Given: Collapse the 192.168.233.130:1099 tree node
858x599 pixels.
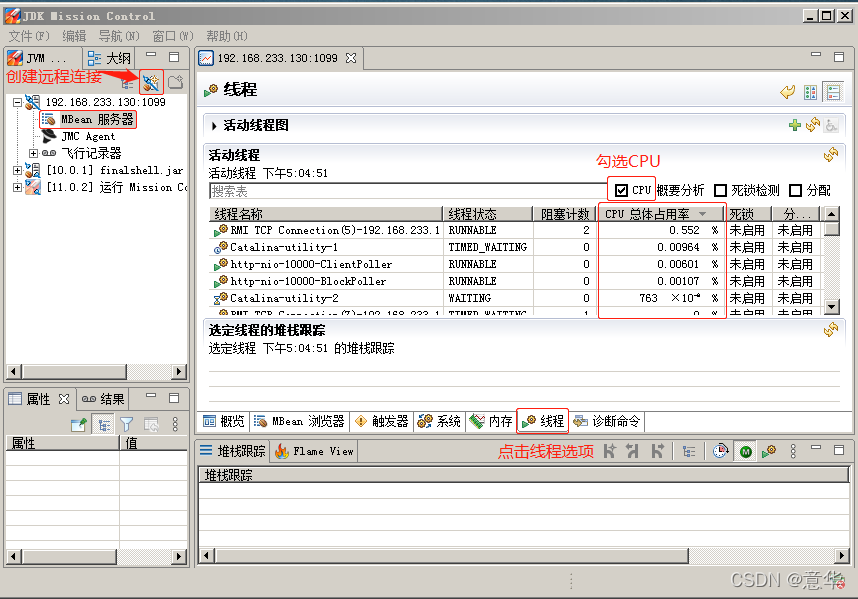Looking at the screenshot, I should point(20,101).
